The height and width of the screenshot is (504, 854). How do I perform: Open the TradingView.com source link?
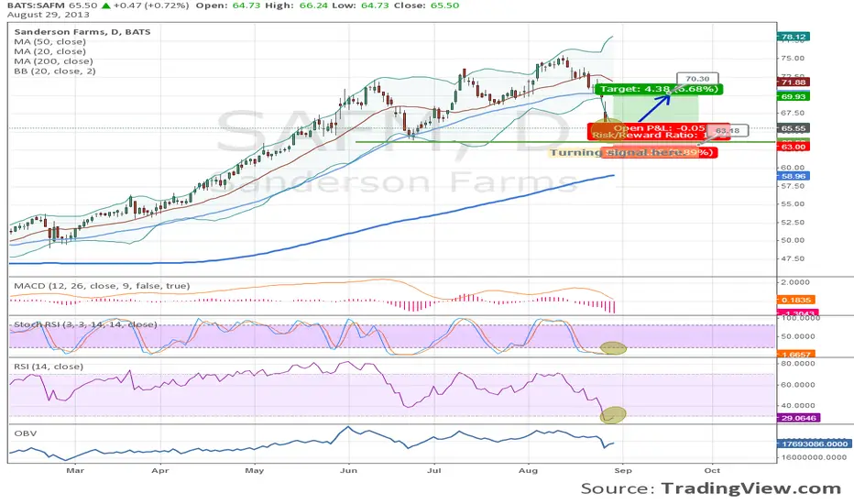(751, 488)
